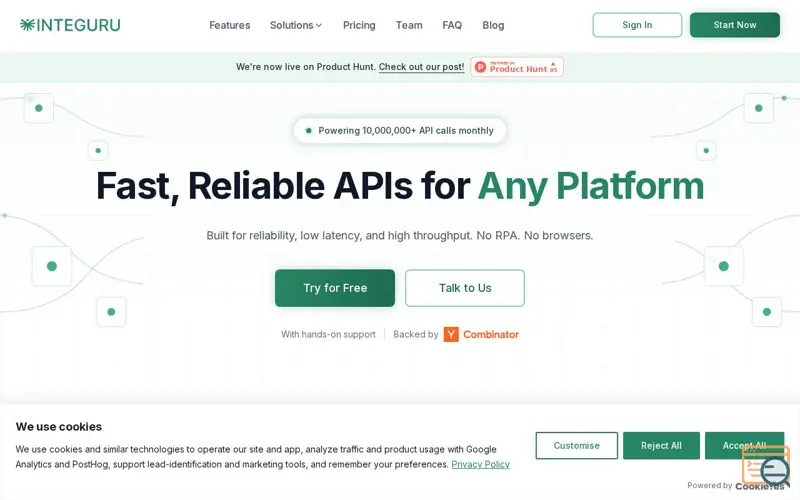Reject all cookies
This screenshot has height=500, width=800.
click(661, 445)
